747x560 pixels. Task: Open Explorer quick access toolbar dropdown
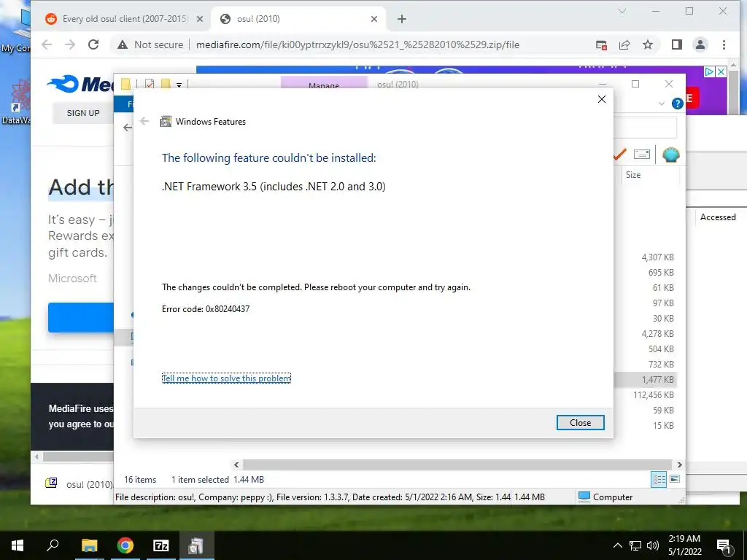pos(179,85)
